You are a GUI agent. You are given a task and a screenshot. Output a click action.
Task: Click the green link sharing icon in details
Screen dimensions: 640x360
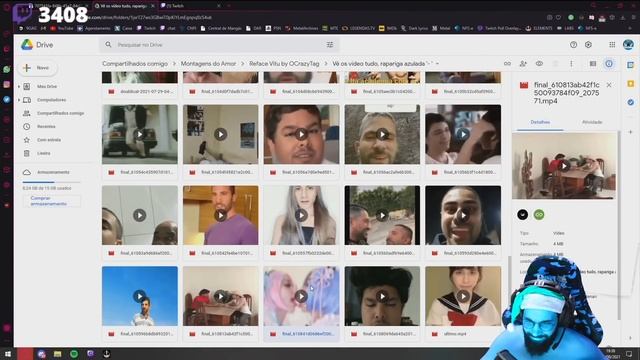tap(539, 215)
